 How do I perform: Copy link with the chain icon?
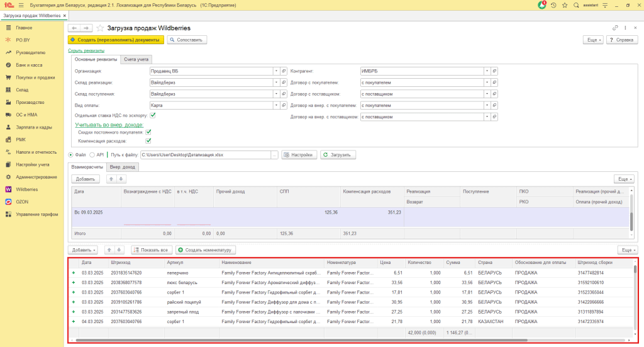615,28
